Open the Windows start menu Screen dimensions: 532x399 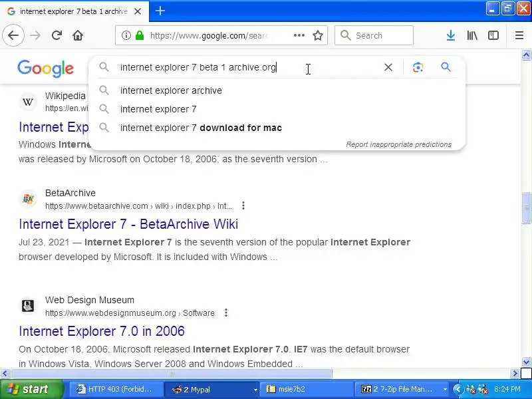31,389
